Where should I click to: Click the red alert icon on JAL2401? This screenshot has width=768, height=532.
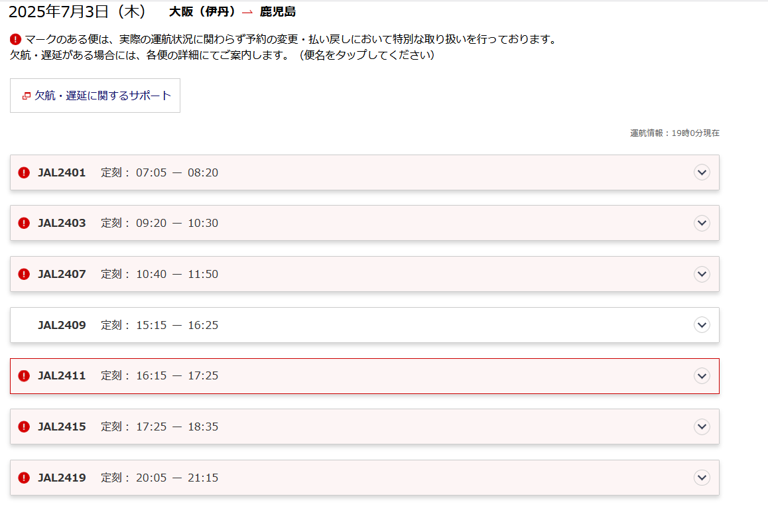point(24,172)
